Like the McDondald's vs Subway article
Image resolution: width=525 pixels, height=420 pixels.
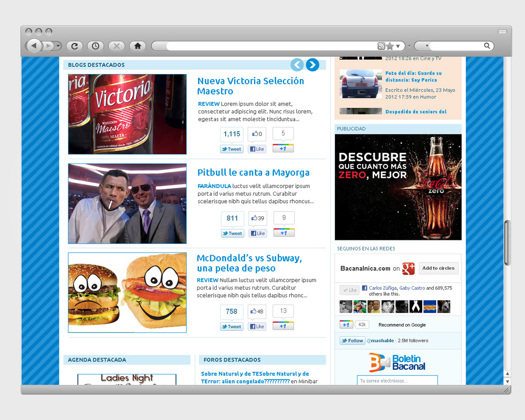click(x=257, y=327)
